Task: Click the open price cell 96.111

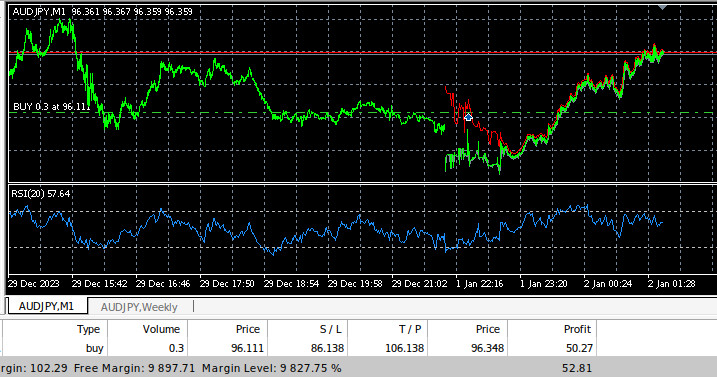Action: click(x=247, y=348)
